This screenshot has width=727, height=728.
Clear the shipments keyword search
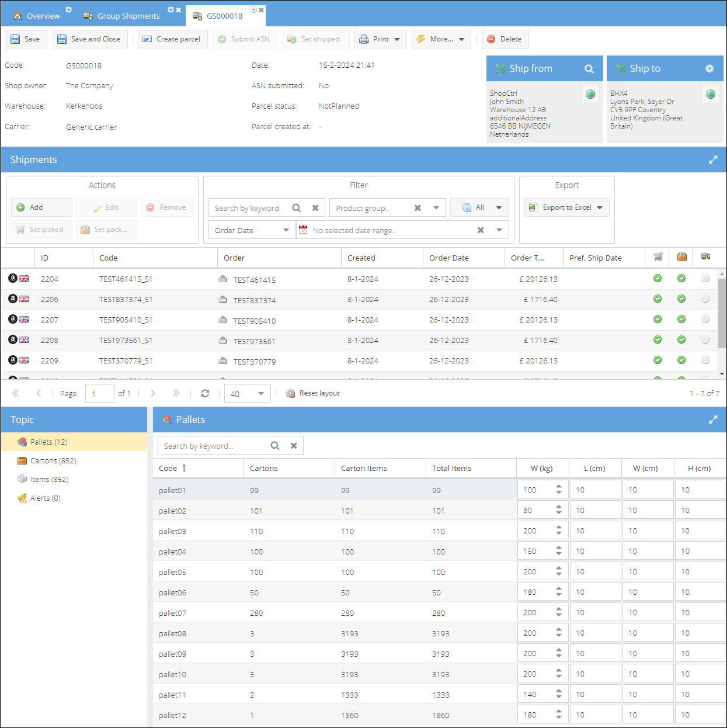(315, 207)
